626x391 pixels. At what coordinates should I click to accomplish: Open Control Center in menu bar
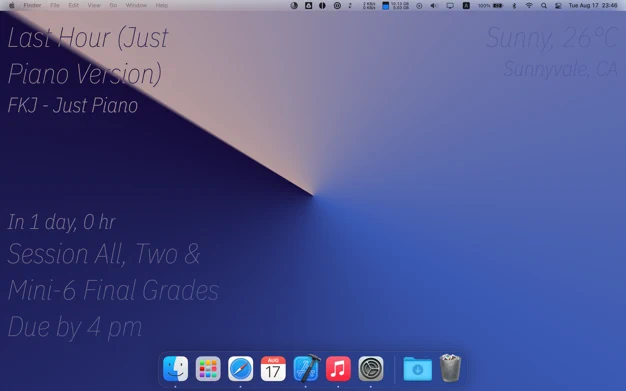pyautogui.click(x=558, y=6)
